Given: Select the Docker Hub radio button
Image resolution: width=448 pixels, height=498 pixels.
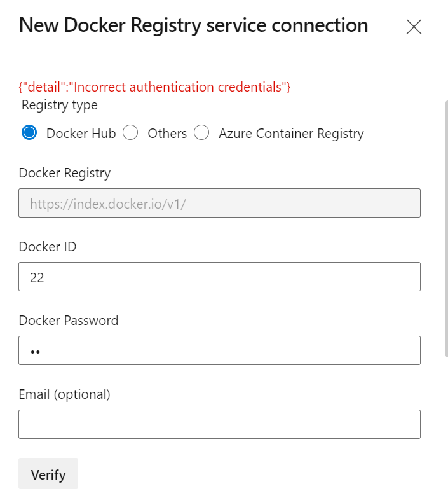Looking at the screenshot, I should (29, 132).
